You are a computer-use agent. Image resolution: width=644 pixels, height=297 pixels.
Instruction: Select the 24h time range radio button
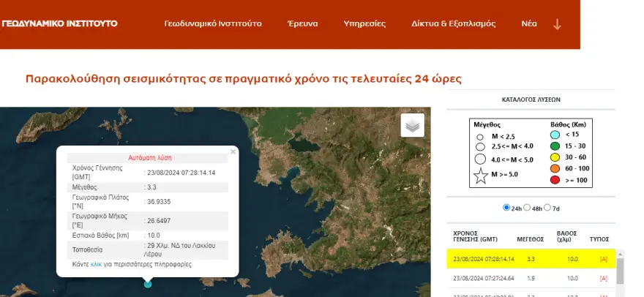[506, 208]
